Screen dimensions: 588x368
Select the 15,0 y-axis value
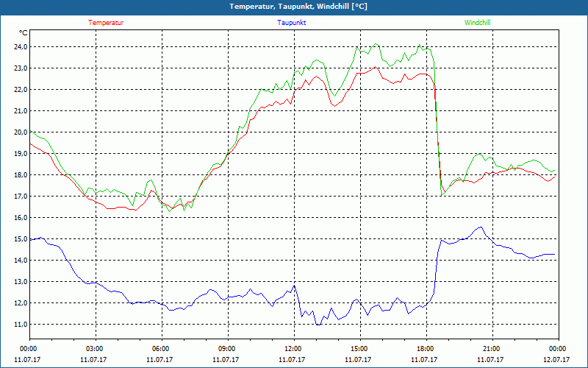tap(18, 239)
